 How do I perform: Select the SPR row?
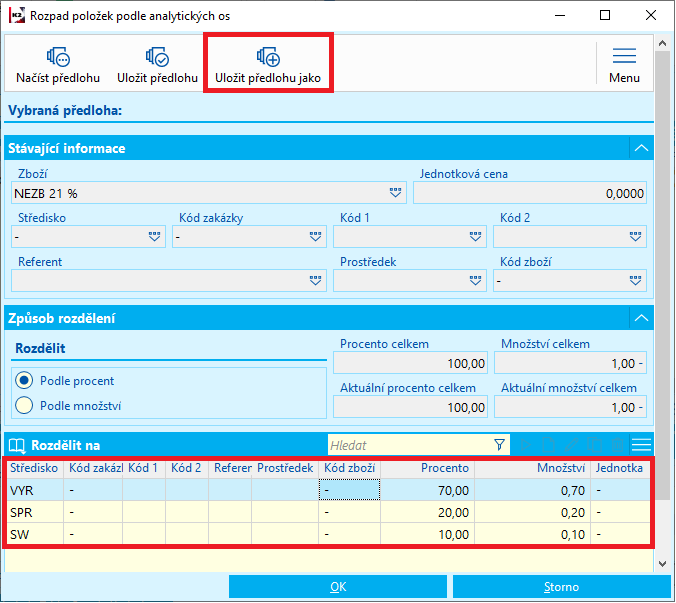point(328,512)
